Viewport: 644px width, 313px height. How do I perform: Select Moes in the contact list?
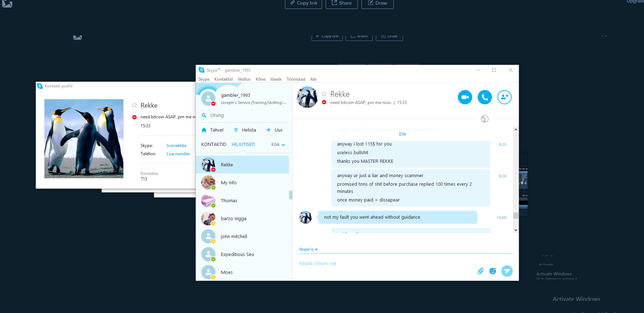242,272
